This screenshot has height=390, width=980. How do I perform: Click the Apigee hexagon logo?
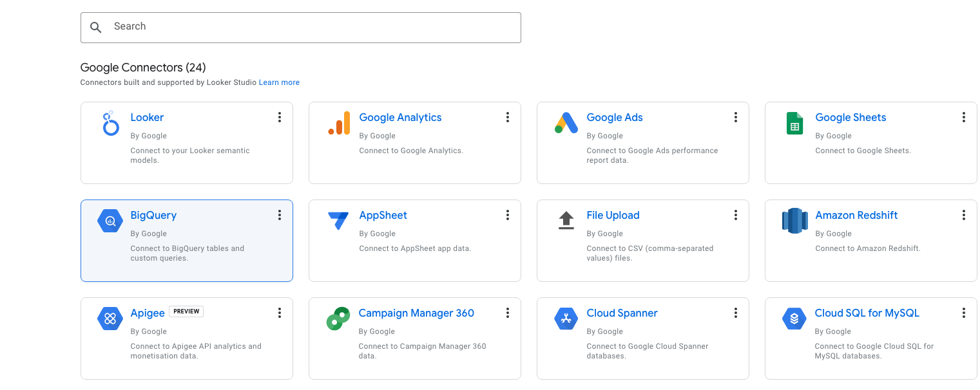(110, 319)
